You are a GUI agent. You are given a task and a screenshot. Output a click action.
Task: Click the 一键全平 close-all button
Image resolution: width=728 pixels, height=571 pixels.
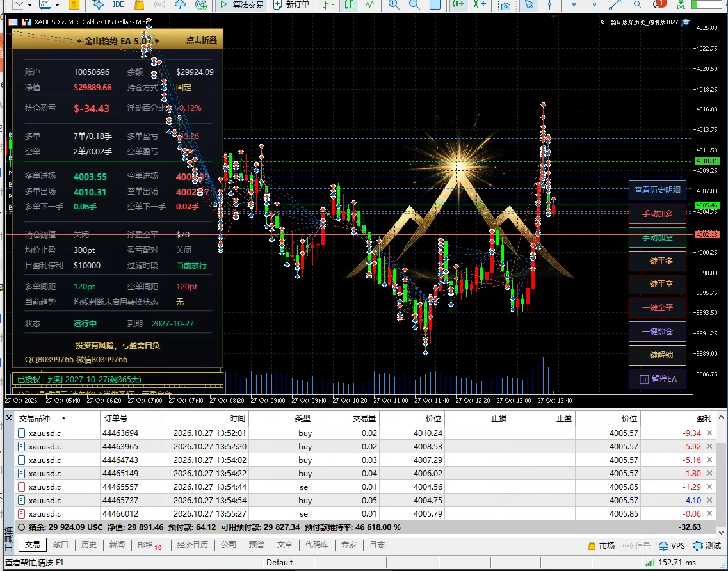658,307
